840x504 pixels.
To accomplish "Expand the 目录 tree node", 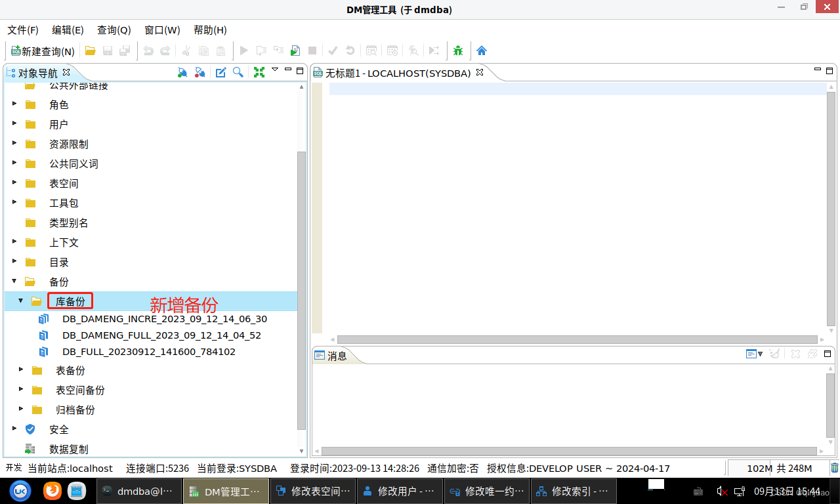I will (x=14, y=261).
